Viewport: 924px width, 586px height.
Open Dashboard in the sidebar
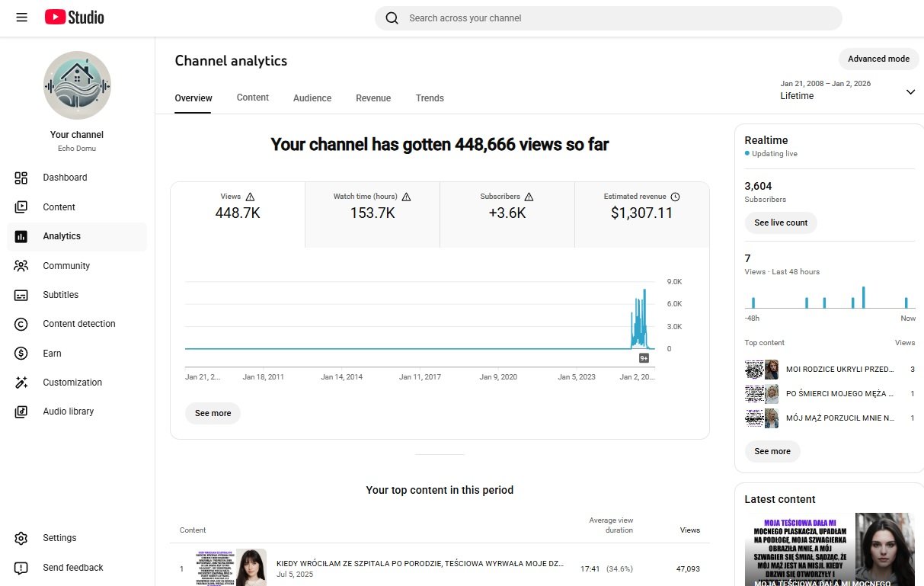pos(77,178)
